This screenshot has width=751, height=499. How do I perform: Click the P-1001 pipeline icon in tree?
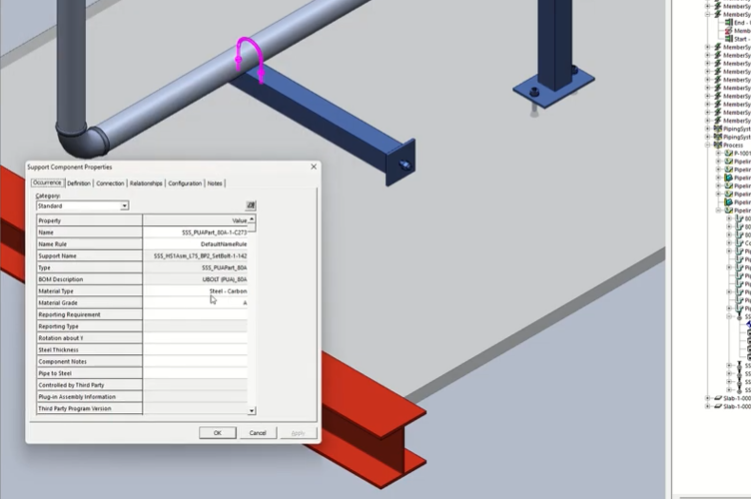727,153
